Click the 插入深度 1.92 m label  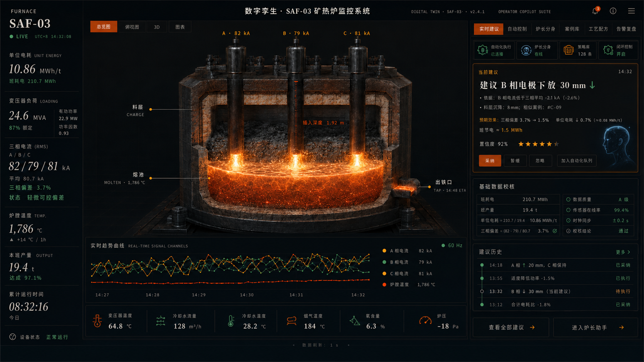click(323, 123)
